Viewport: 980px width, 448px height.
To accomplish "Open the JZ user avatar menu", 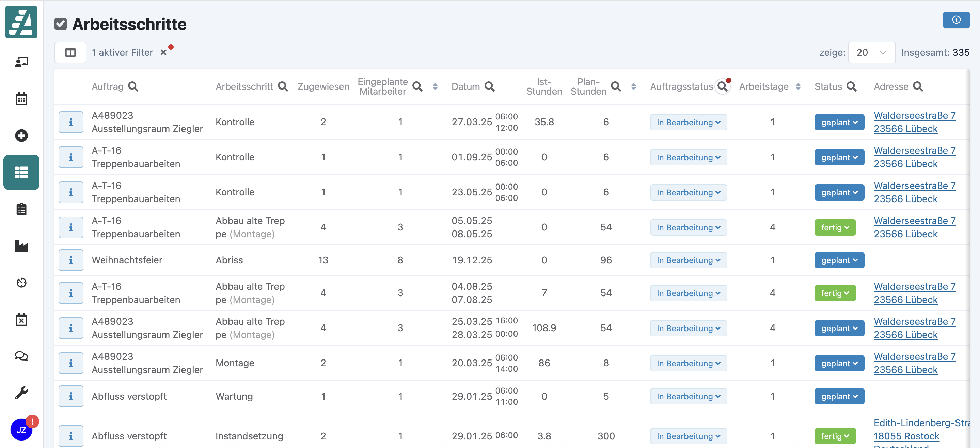I will tap(21, 430).
